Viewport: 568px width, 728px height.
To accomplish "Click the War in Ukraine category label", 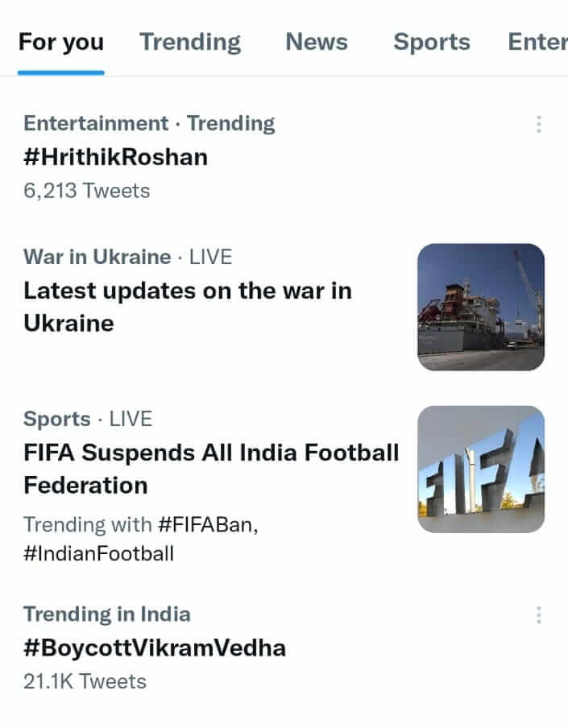I will coord(97,257).
